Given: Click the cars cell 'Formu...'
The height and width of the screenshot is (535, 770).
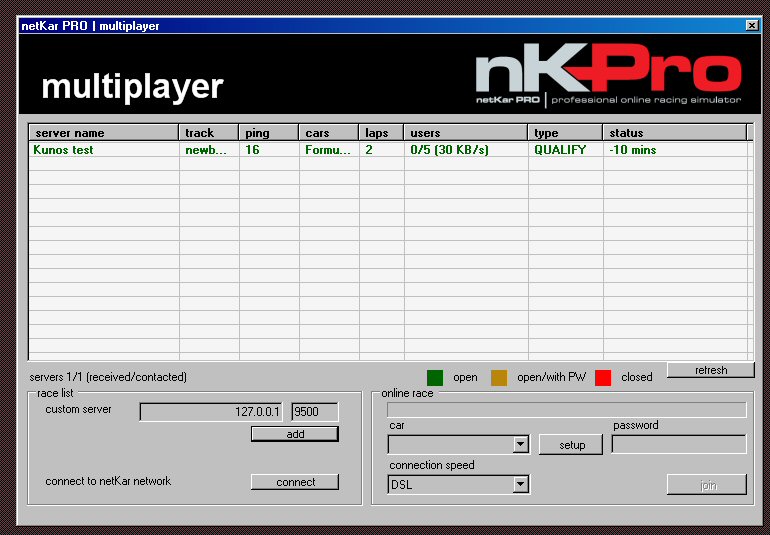Looking at the screenshot, I should 328,150.
